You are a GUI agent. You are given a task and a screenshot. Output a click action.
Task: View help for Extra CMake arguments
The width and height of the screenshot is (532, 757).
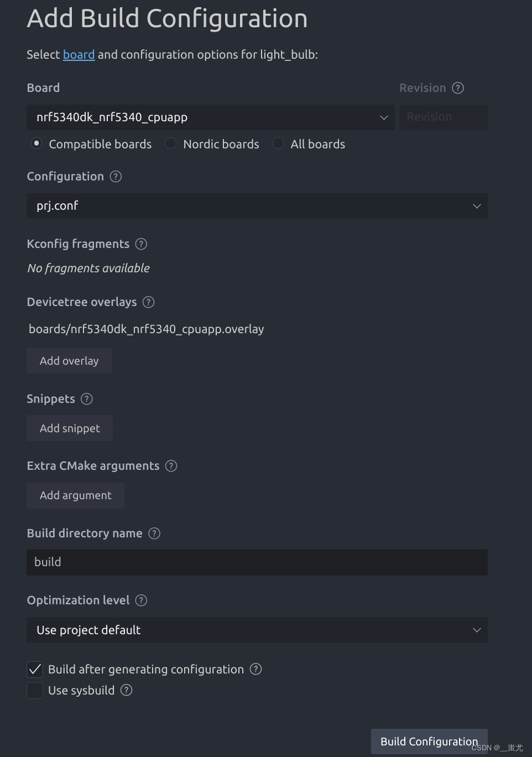(171, 466)
